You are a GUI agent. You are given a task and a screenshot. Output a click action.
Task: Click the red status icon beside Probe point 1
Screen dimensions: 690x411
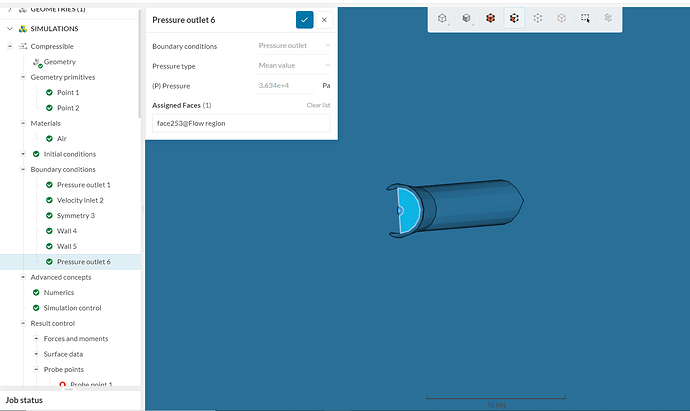[x=62, y=385]
